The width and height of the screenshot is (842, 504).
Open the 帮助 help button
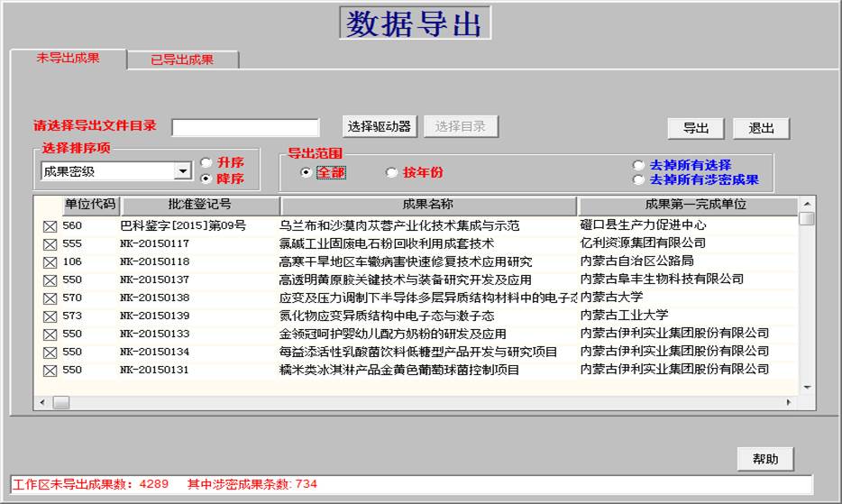(765, 459)
